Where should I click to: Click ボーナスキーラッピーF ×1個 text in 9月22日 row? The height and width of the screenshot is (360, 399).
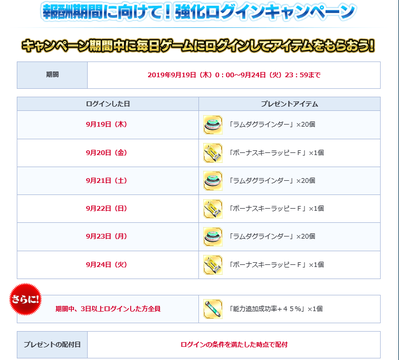tap(276, 208)
